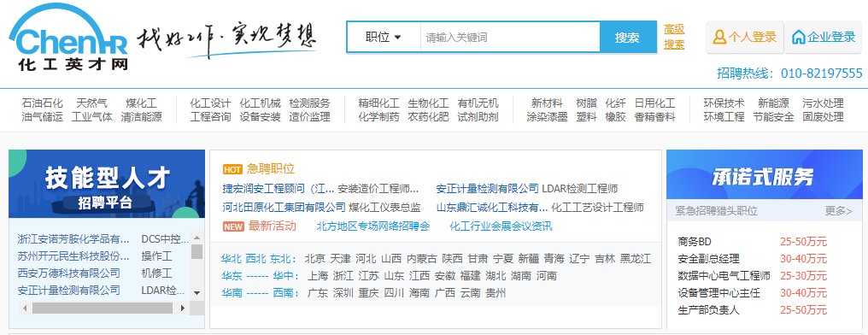
Task: Focus the keyword search input field
Action: coord(510,38)
